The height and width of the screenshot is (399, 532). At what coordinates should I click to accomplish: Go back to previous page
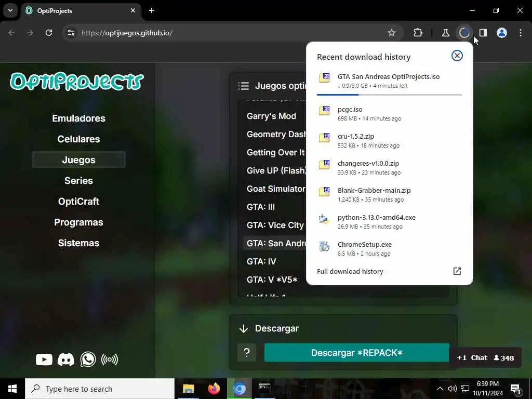(x=11, y=33)
